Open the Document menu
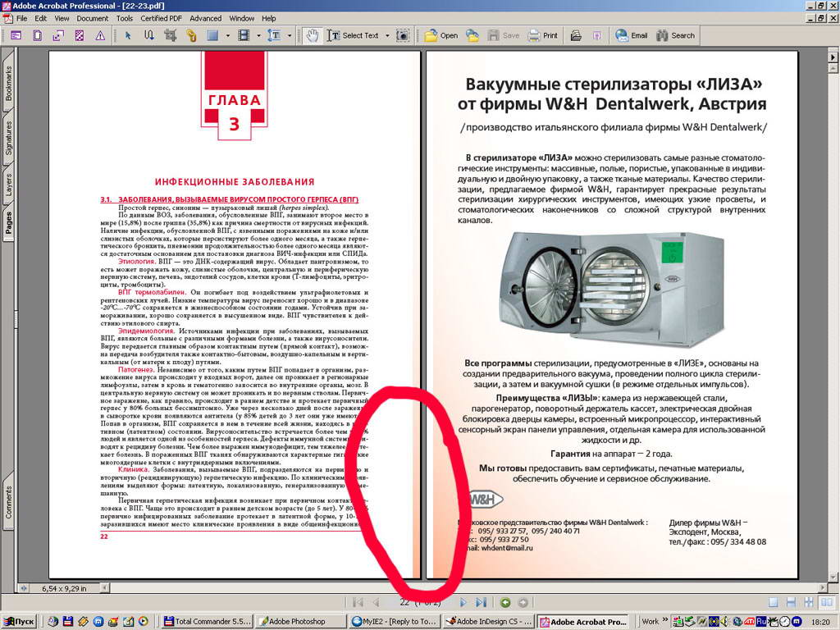The width and height of the screenshot is (840, 630). click(92, 18)
